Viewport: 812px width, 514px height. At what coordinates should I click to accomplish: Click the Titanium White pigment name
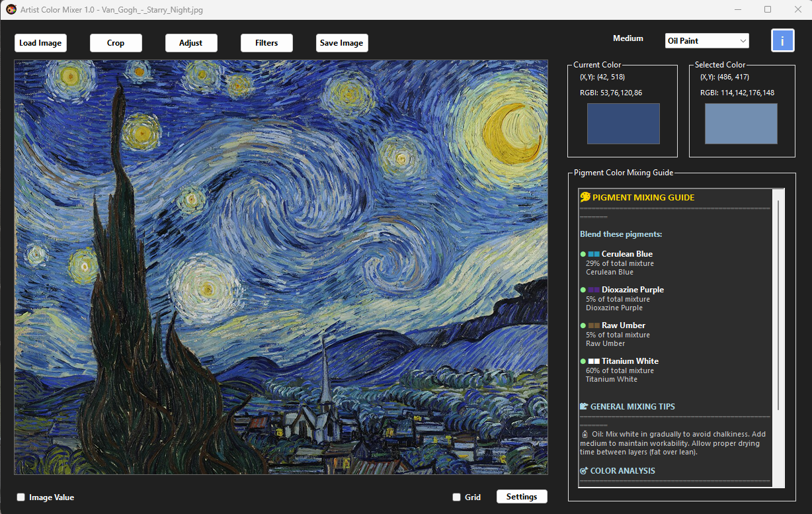[630, 361]
